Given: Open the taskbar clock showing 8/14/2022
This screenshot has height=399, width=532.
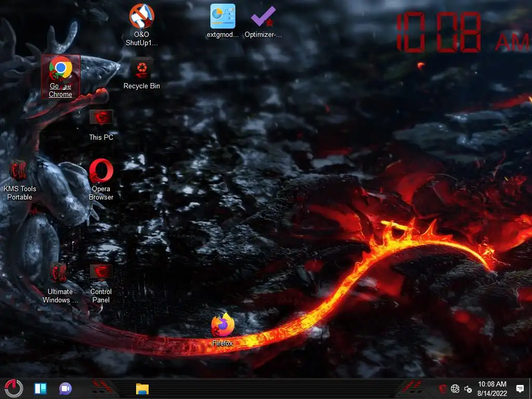Looking at the screenshot, I should tap(492, 389).
